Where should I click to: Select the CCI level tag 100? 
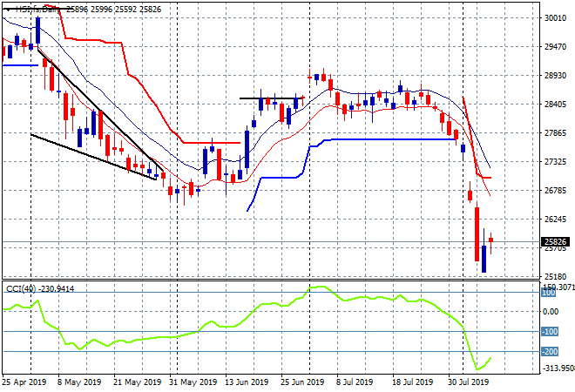click(548, 293)
